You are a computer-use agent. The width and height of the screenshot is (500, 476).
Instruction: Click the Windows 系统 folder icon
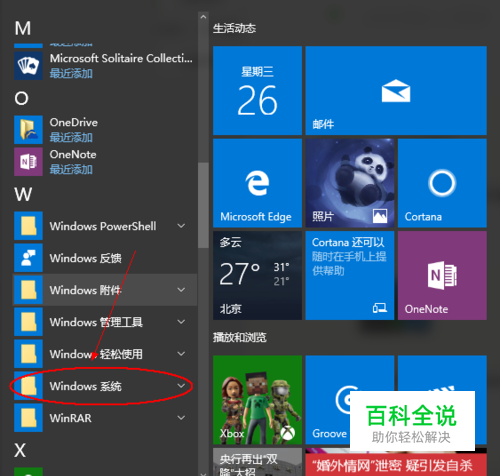tap(28, 386)
